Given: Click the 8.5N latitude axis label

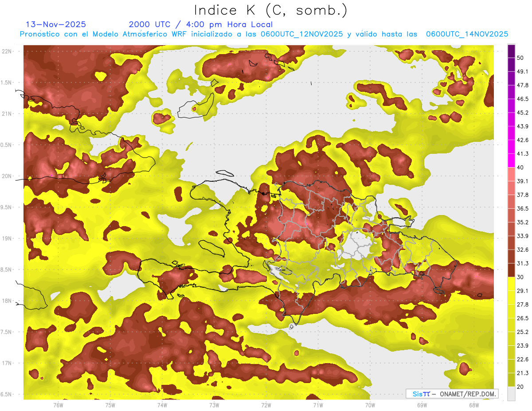Looking at the screenshot, I should (x=6, y=270).
